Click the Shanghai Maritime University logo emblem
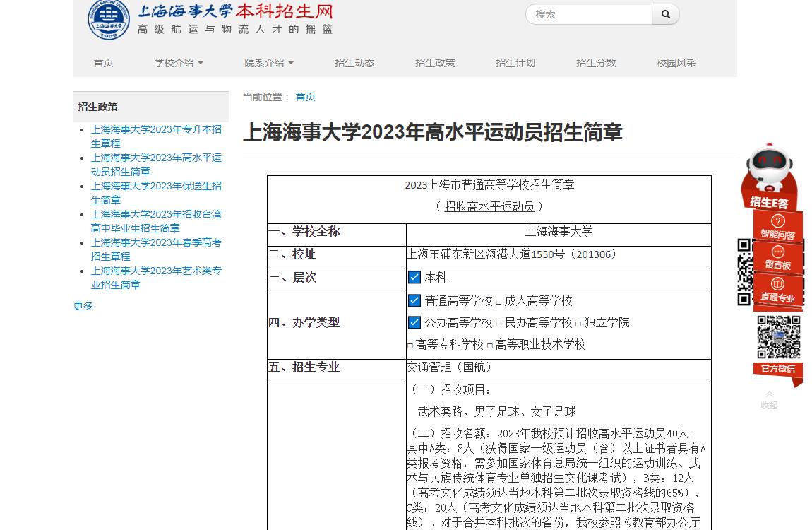The image size is (812, 530). click(109, 19)
